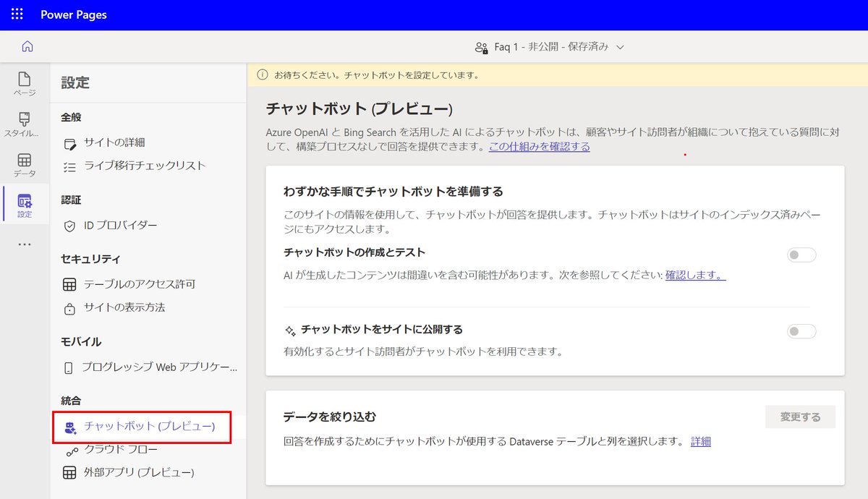
Task: Click the sparkle icon beside チャットボットをサイトに公開する
Action: coord(290,330)
